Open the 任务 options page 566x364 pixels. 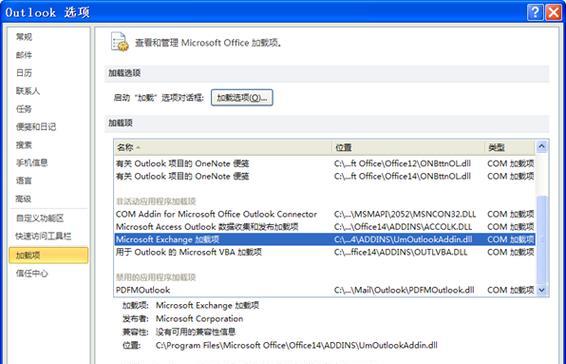coord(24,109)
